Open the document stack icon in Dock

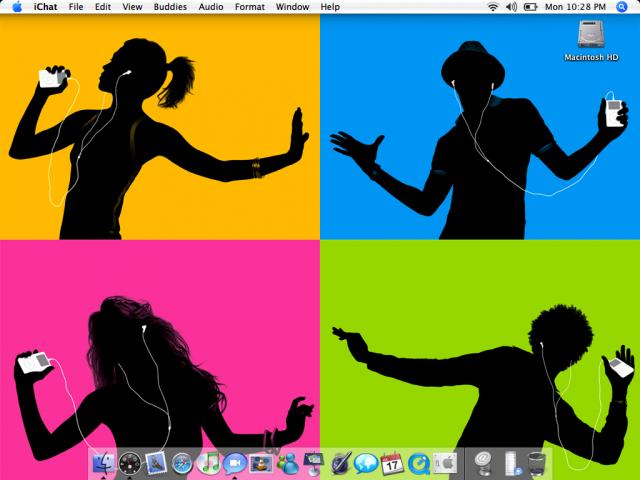(x=513, y=464)
